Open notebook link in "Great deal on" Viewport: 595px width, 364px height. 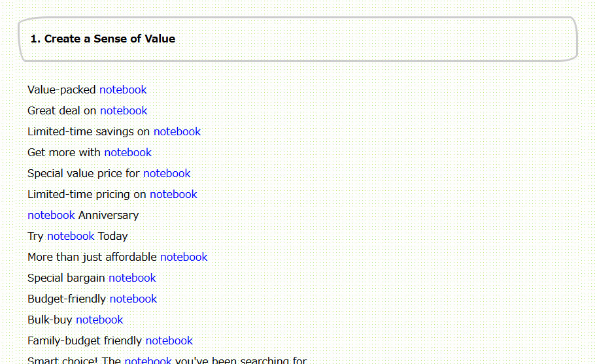(124, 110)
